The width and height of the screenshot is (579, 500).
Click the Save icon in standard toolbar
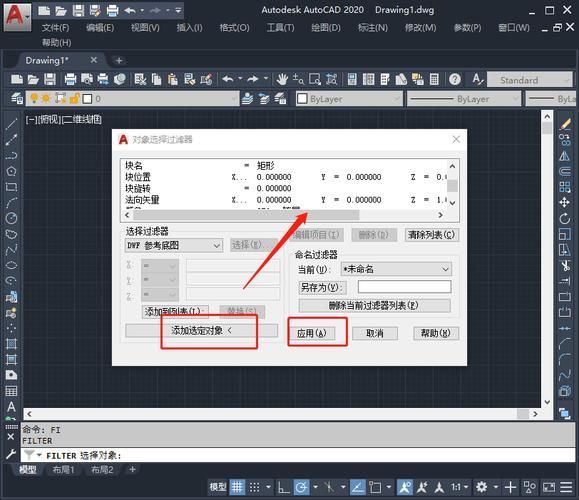click(50, 79)
